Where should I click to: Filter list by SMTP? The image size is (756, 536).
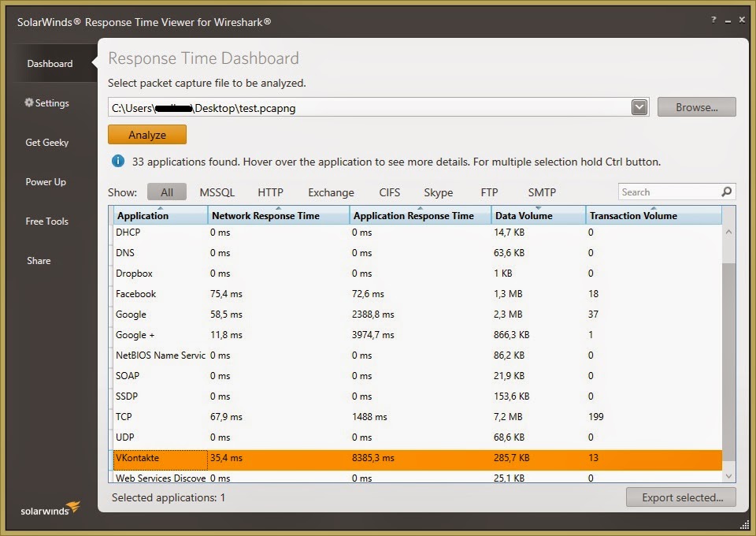coord(542,192)
